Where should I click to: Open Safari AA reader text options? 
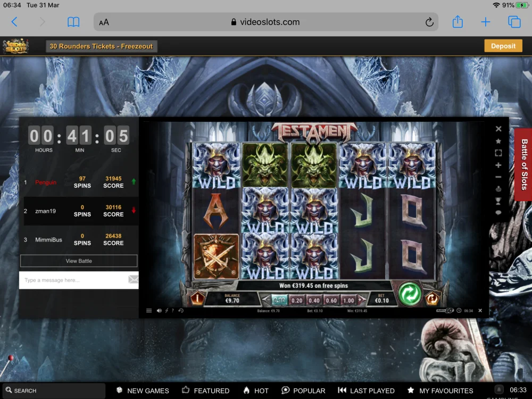pos(104,22)
